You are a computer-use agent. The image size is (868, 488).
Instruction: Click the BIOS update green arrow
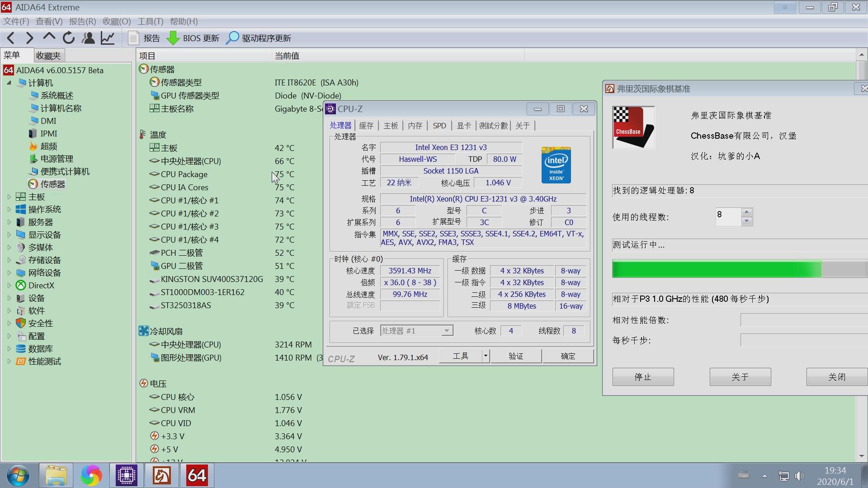(x=173, y=38)
